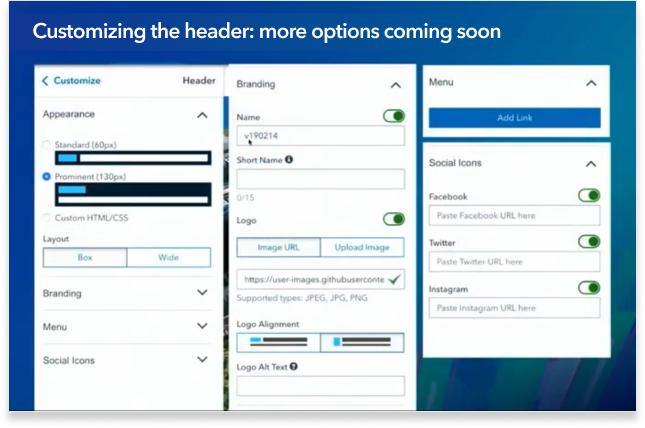Click the Paste Twitter URL field
Image resolution: width=645 pixels, height=428 pixels.
pyautogui.click(x=514, y=261)
